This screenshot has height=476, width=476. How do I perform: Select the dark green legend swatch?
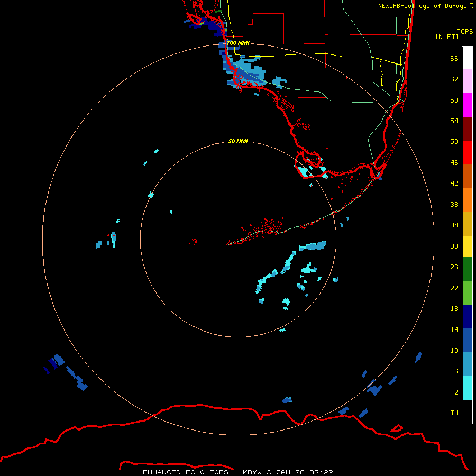467,269
